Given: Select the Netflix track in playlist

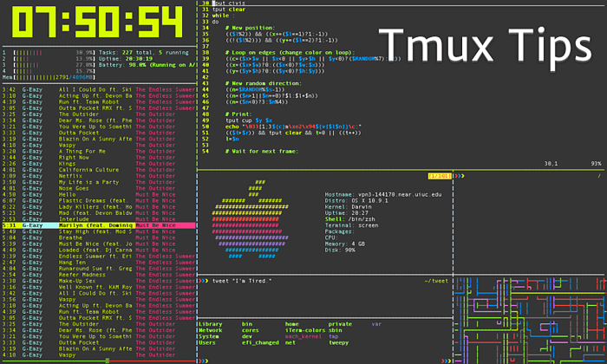Looking at the screenshot, I should (72, 176).
